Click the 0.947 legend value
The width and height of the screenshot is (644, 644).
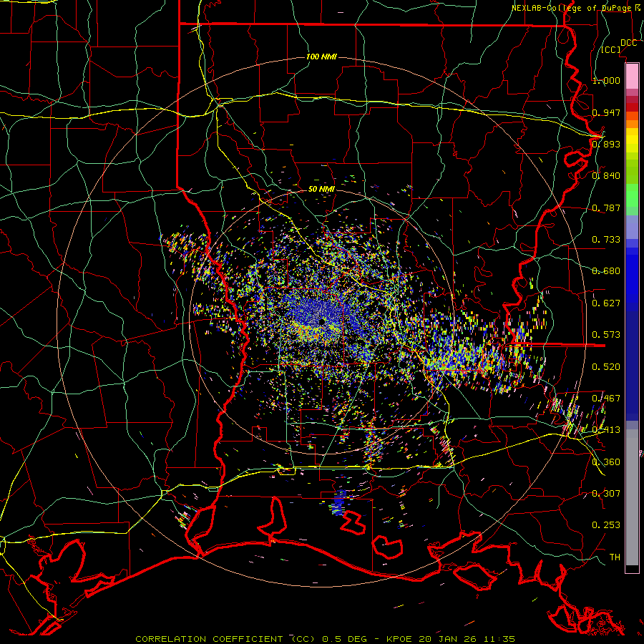tap(606, 112)
